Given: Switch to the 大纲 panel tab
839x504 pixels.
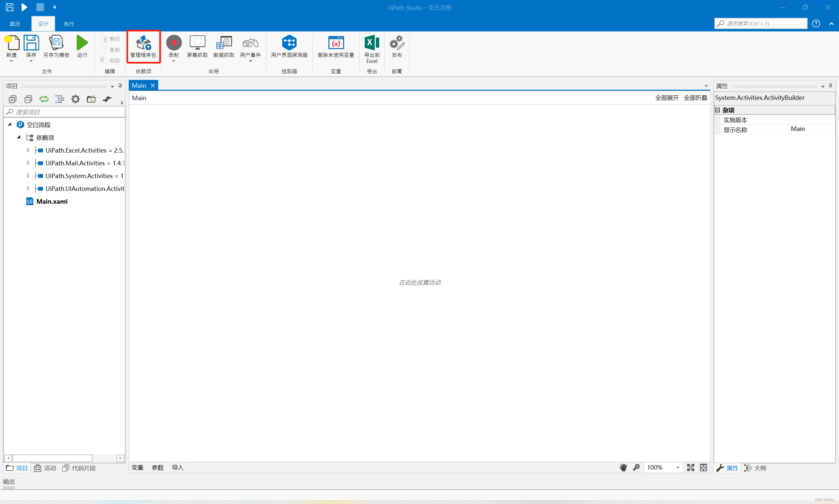Looking at the screenshot, I should (755, 468).
